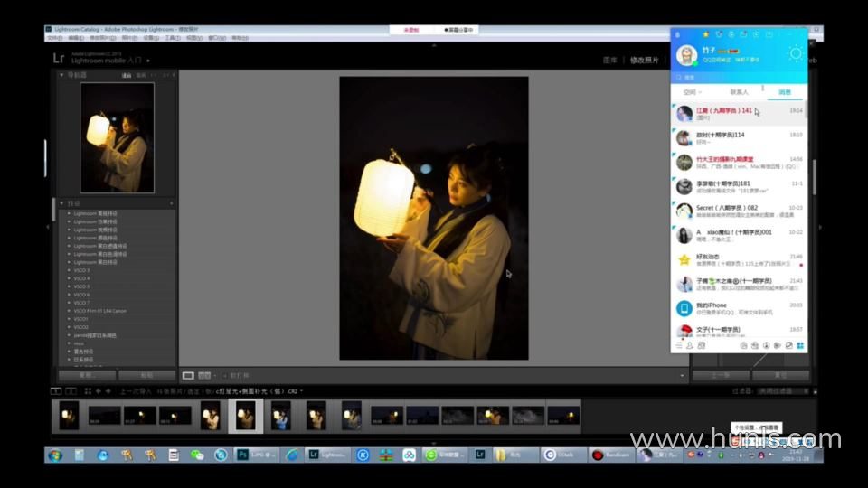Enable the 软打样 checkbox
This screenshot has height=488, width=868.
[x=225, y=376]
